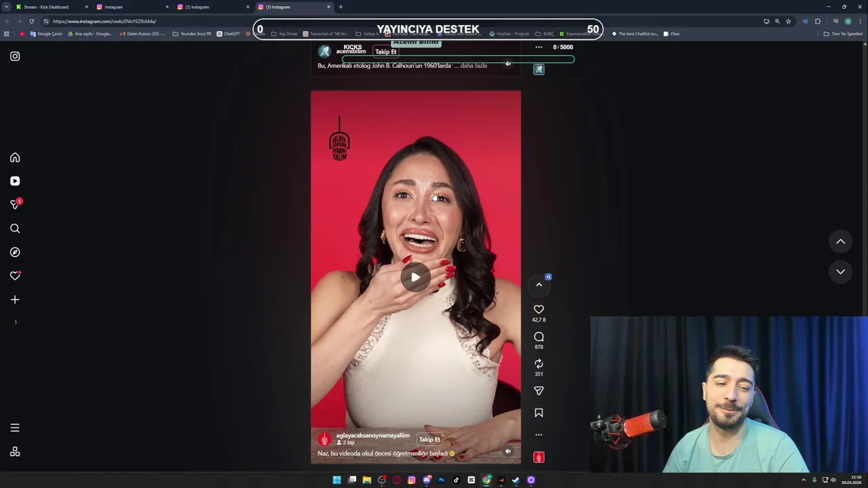
Task: Repost the reel with the repost icon
Action: [539, 364]
